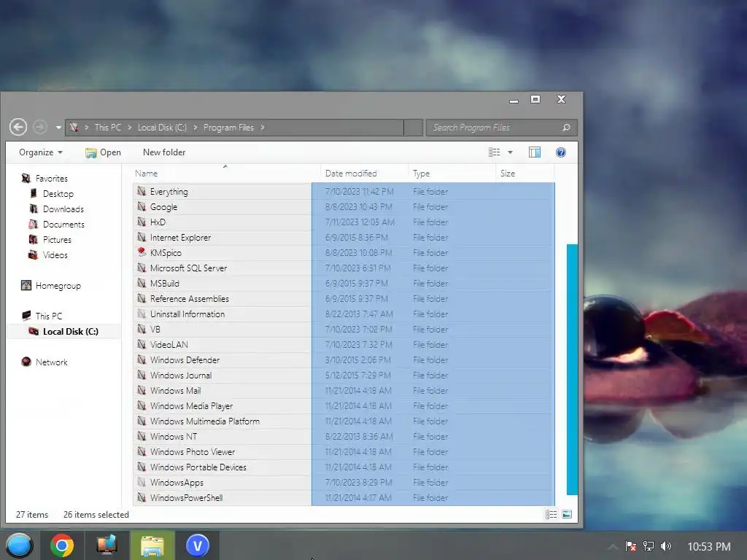Click the VB folder icon
This screenshot has width=747, height=560.
coord(142,329)
